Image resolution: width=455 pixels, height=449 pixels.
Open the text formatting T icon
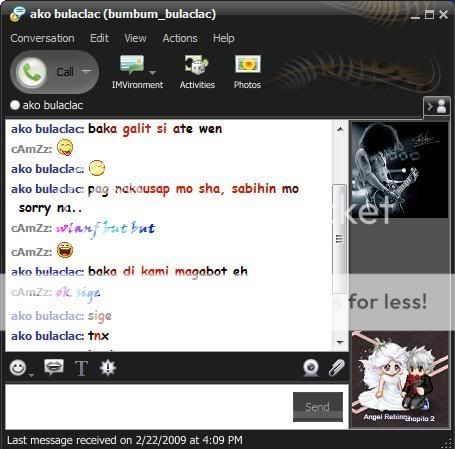[x=81, y=368]
